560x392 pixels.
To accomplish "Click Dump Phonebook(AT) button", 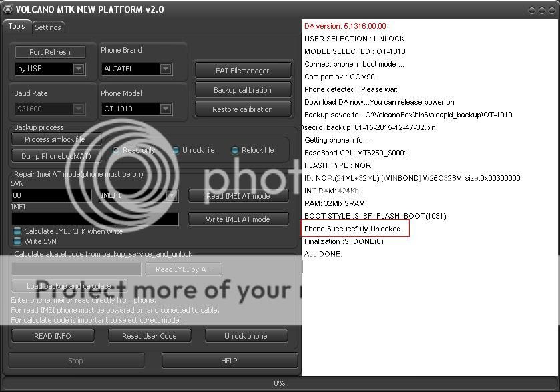I will coord(56,156).
